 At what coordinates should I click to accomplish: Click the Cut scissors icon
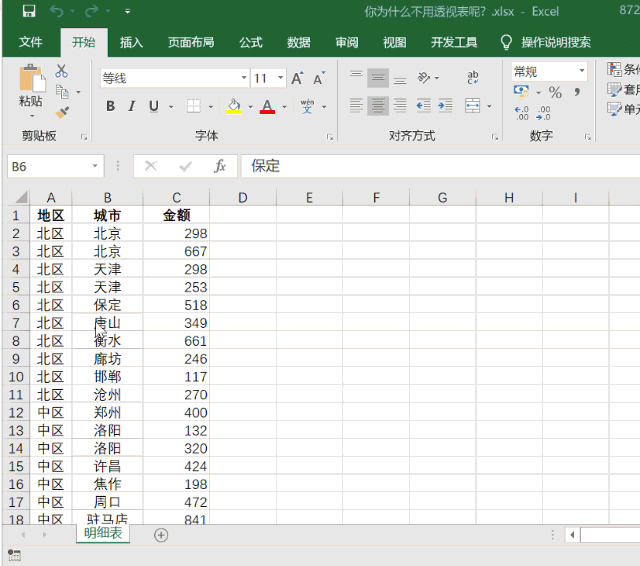[62, 71]
